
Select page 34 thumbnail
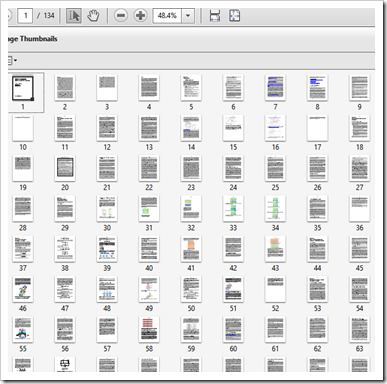275,209
